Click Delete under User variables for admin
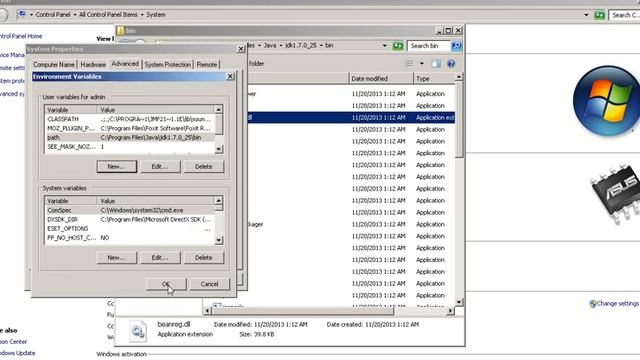640x360 pixels. click(203, 167)
